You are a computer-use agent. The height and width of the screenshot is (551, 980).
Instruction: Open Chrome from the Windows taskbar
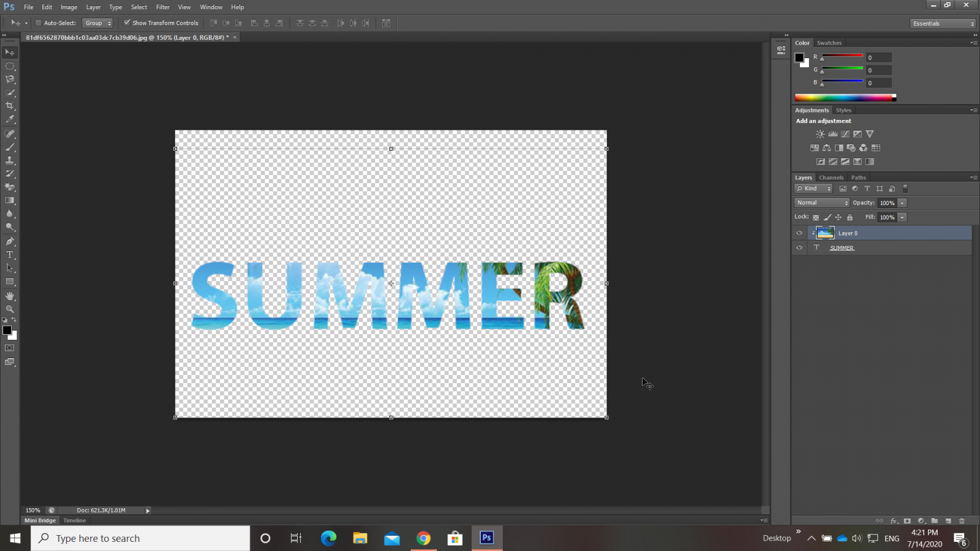click(423, 538)
